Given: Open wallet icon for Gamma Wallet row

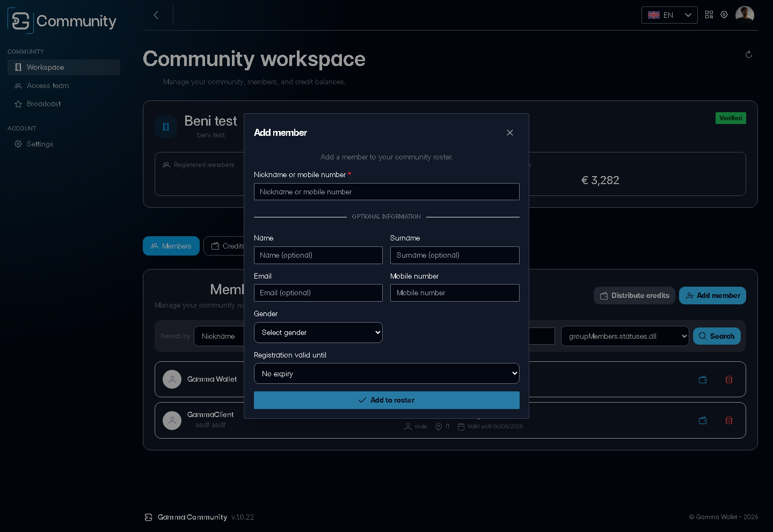Looking at the screenshot, I should click(703, 380).
